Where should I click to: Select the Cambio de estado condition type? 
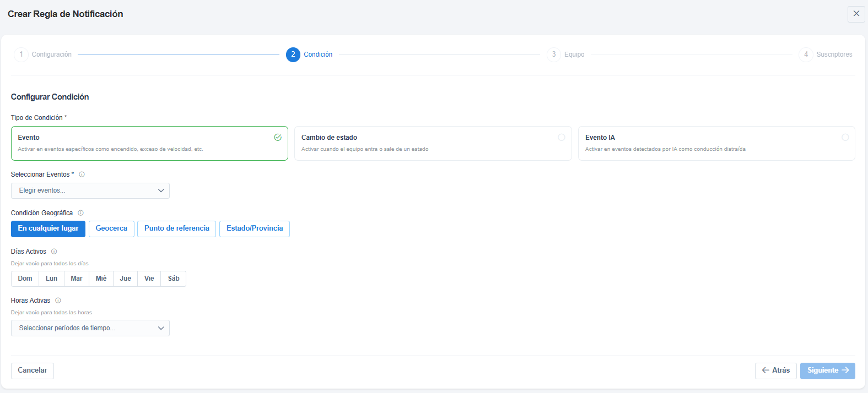[x=433, y=144]
